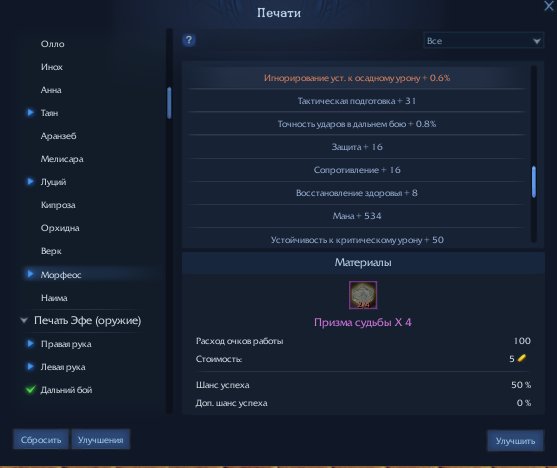Click the Призма судьбы material icon
Screen dimensions: 557x468
pyautogui.click(x=363, y=295)
